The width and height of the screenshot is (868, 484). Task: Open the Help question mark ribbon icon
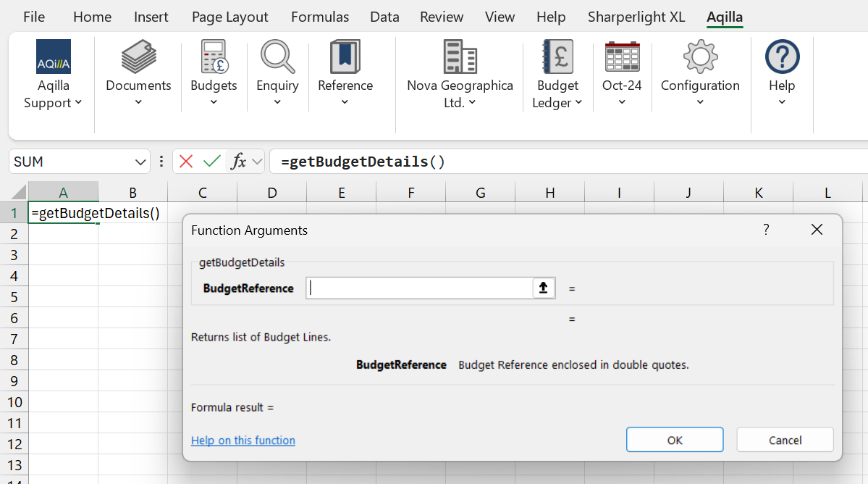point(782,57)
